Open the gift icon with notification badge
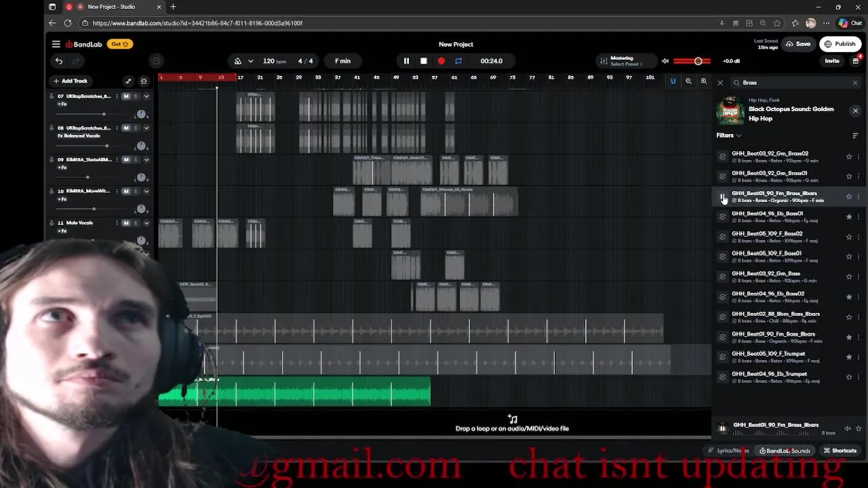The image size is (868, 488). (856, 61)
